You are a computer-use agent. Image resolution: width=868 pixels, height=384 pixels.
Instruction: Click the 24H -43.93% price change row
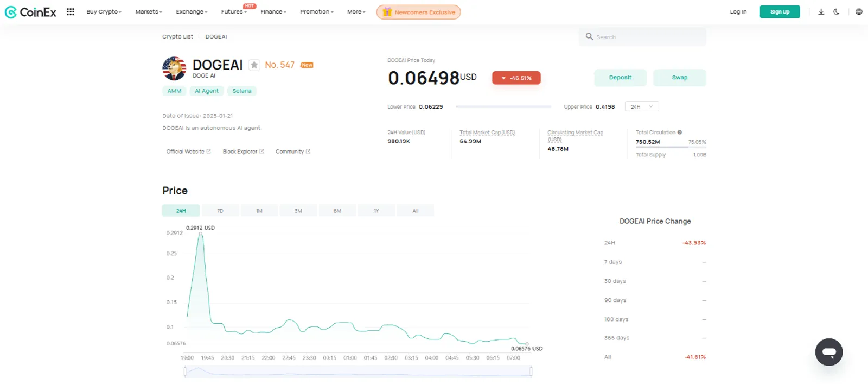pos(655,243)
